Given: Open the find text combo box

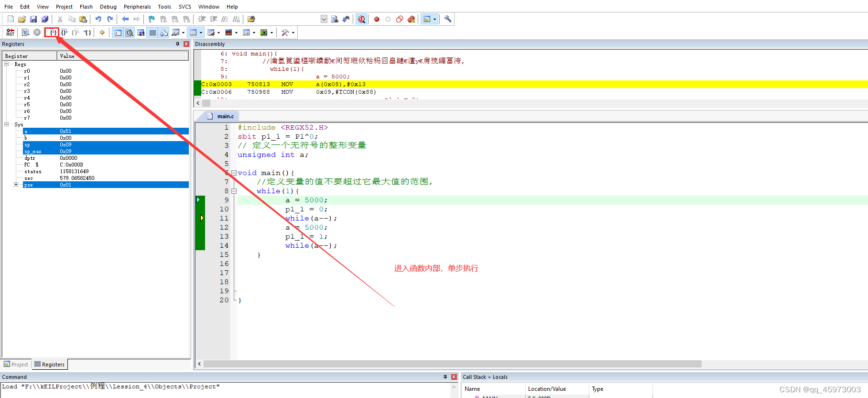Looking at the screenshot, I should (324, 19).
